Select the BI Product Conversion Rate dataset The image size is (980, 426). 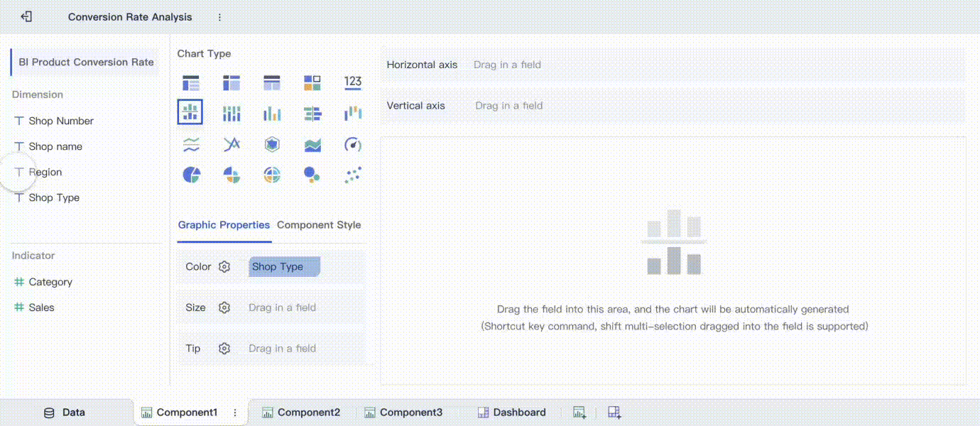tap(86, 62)
